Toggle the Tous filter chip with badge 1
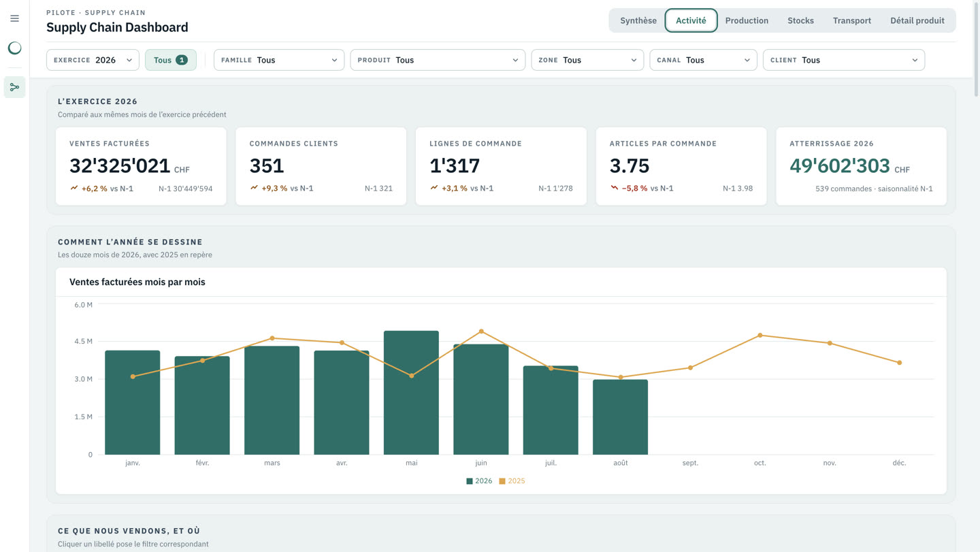 171,60
